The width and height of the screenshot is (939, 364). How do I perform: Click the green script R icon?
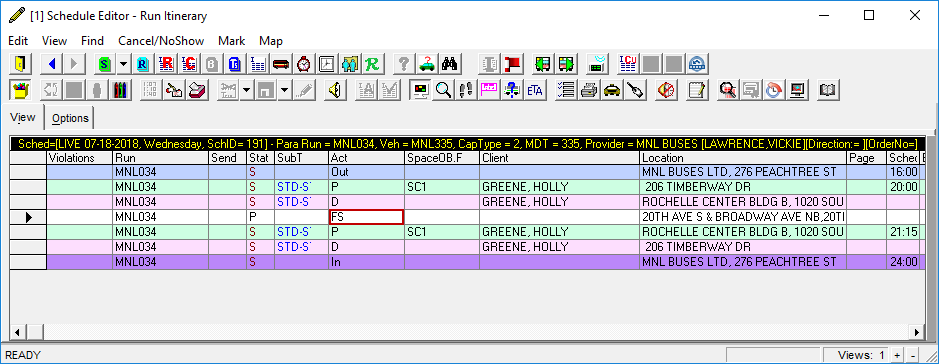373,63
